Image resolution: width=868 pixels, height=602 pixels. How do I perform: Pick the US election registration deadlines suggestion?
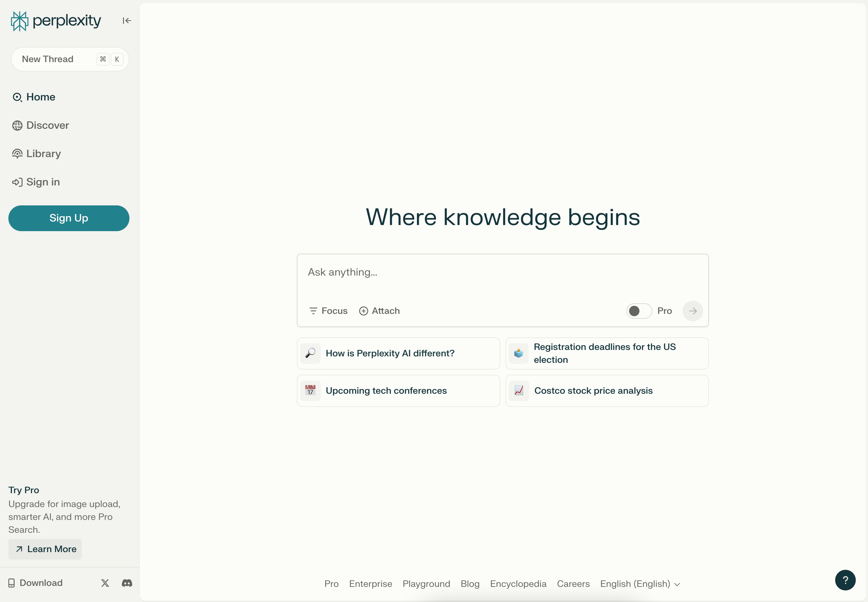pos(607,353)
